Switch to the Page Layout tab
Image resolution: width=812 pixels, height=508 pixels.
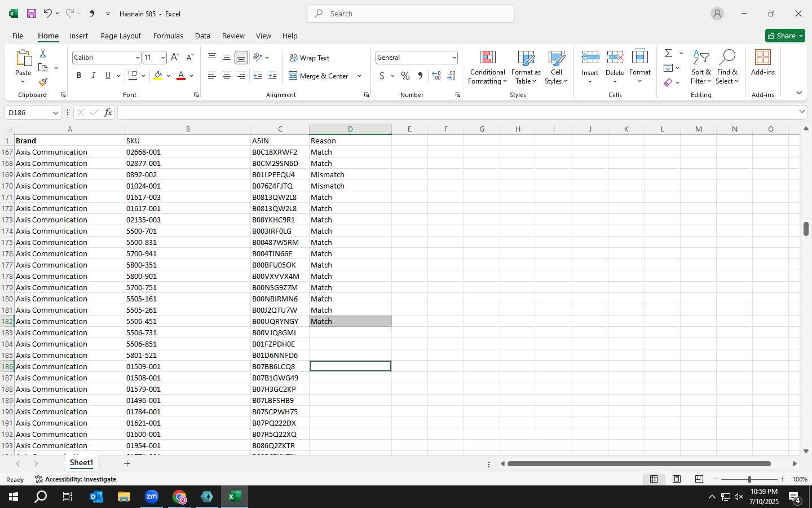[x=121, y=36]
